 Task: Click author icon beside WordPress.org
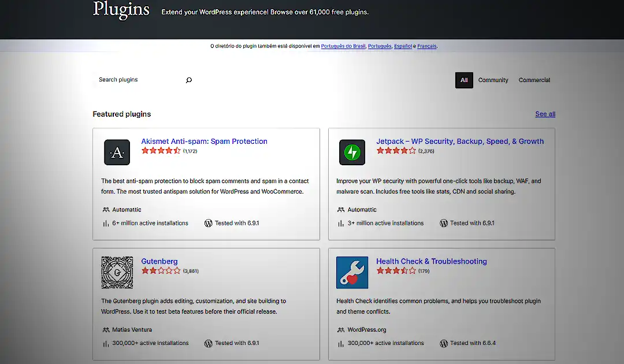coord(341,330)
